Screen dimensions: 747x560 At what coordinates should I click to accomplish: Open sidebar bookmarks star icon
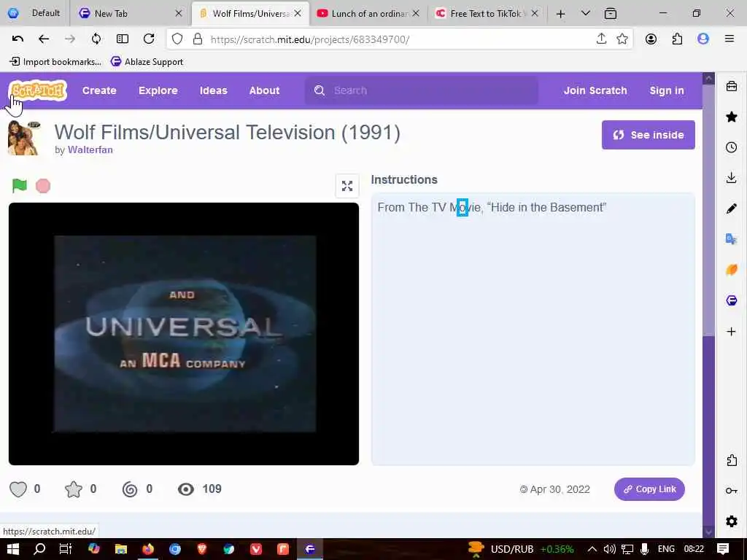(731, 117)
